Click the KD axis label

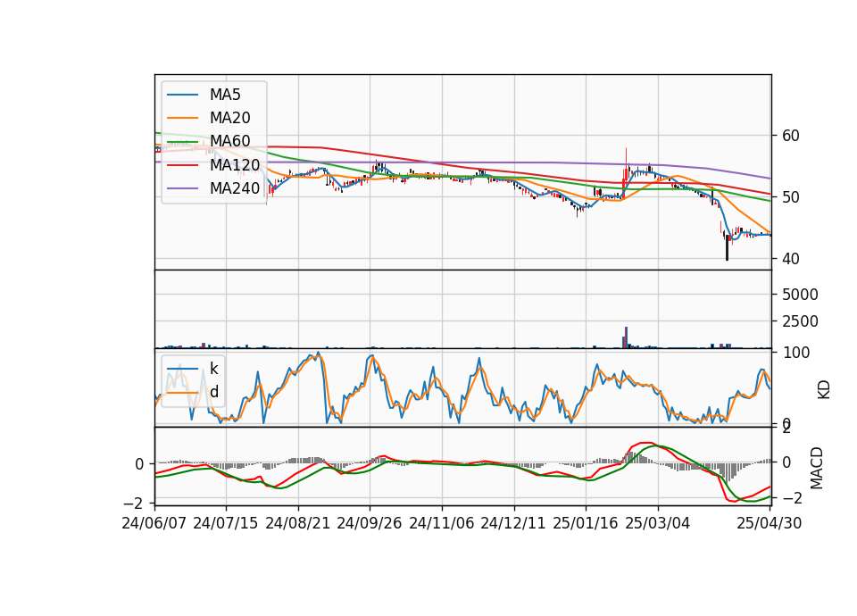point(824,389)
